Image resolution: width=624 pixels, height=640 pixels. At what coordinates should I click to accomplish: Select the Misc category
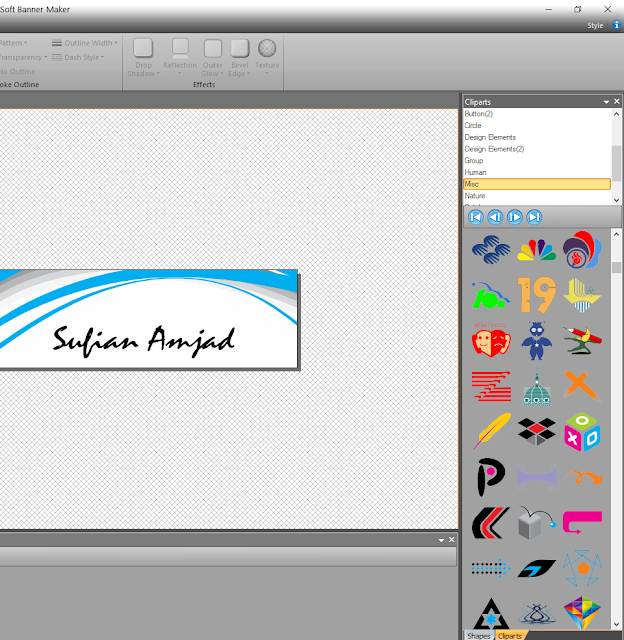coord(537,184)
